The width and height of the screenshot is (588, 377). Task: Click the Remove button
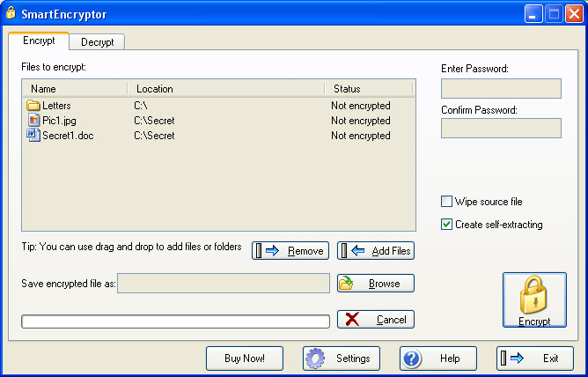[290, 250]
